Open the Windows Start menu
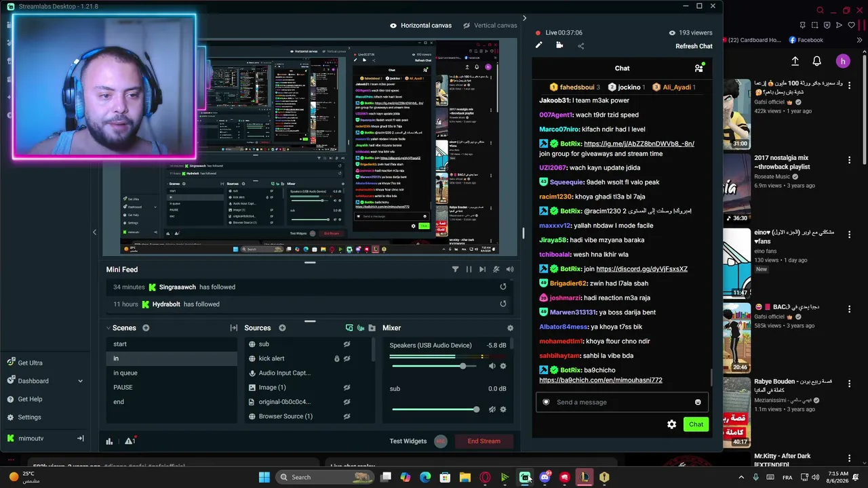Viewport: 868px width, 488px height. point(264,477)
